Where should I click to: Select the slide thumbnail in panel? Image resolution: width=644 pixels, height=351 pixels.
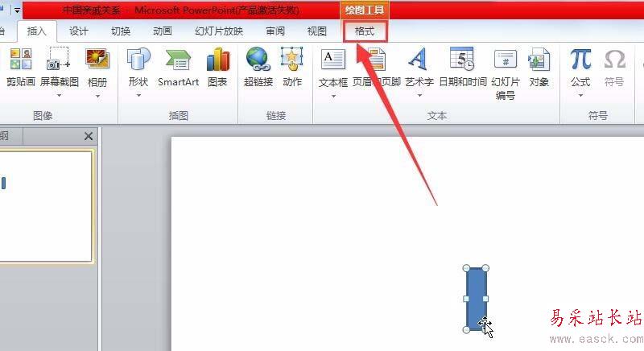click(45, 206)
